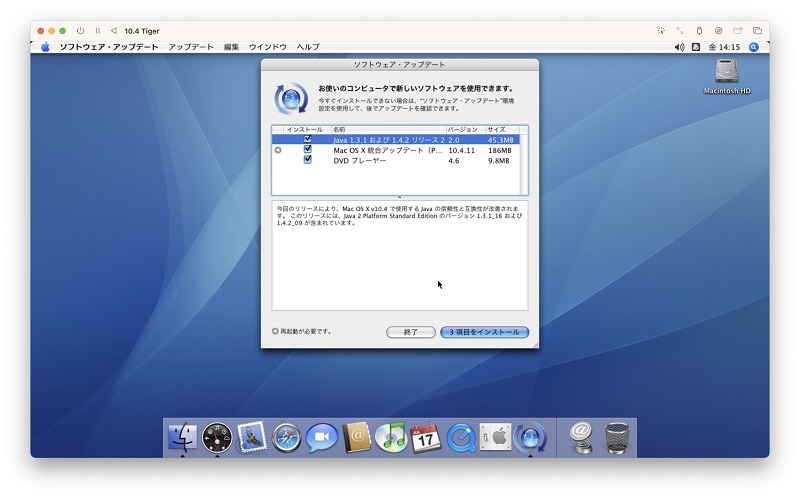Click the 終了 quit button

(411, 332)
